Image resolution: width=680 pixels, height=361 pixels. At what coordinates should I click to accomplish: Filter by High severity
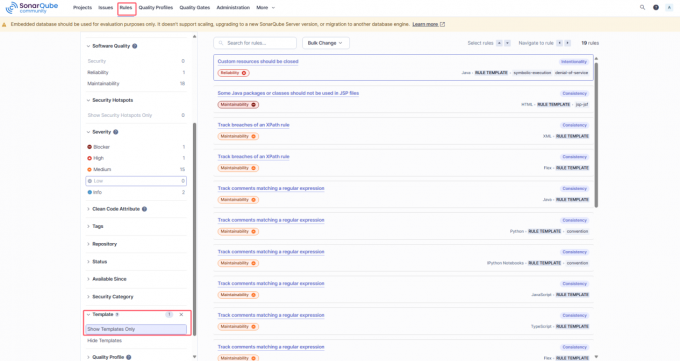click(136, 158)
